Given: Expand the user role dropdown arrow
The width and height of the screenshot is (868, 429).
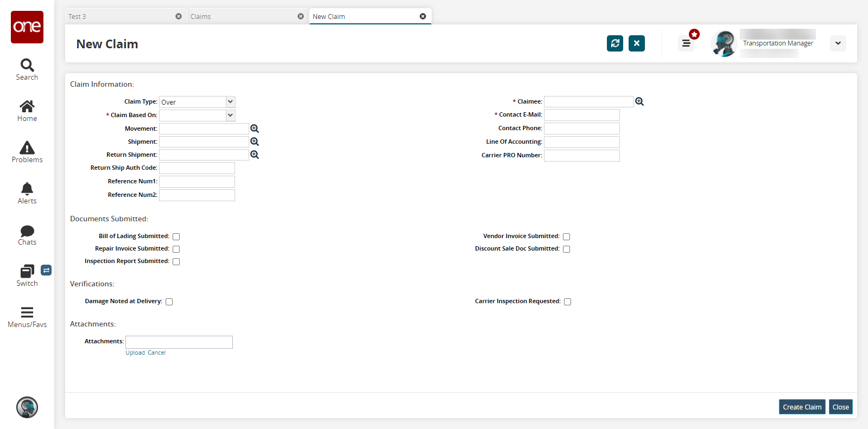Looking at the screenshot, I should tap(838, 43).
